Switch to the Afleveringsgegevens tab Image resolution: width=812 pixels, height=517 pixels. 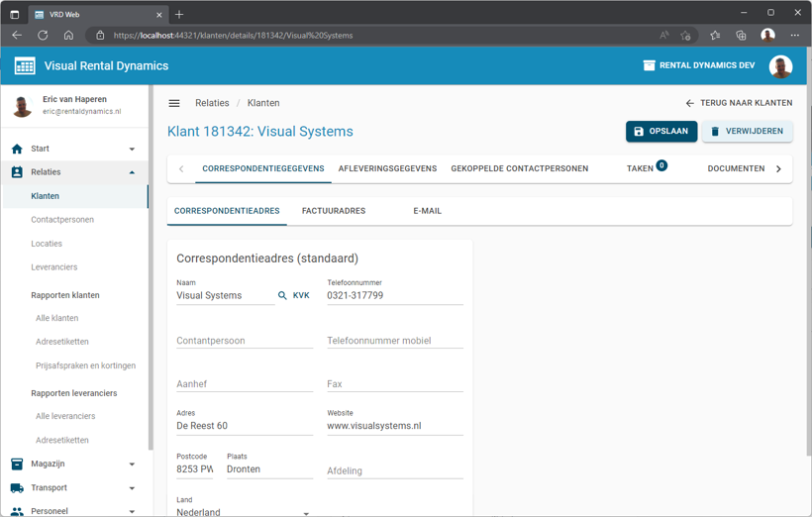(x=387, y=169)
